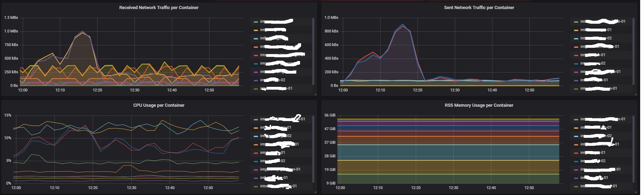The image size is (644, 195).
Task: Click "12:20" on the Sent Network Traffic time axis
Action: click(x=417, y=90)
